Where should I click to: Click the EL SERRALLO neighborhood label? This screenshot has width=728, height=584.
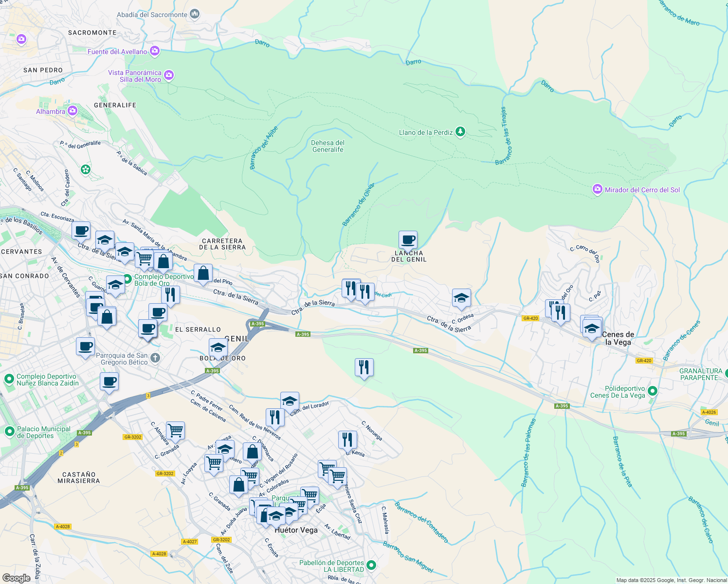point(198,329)
